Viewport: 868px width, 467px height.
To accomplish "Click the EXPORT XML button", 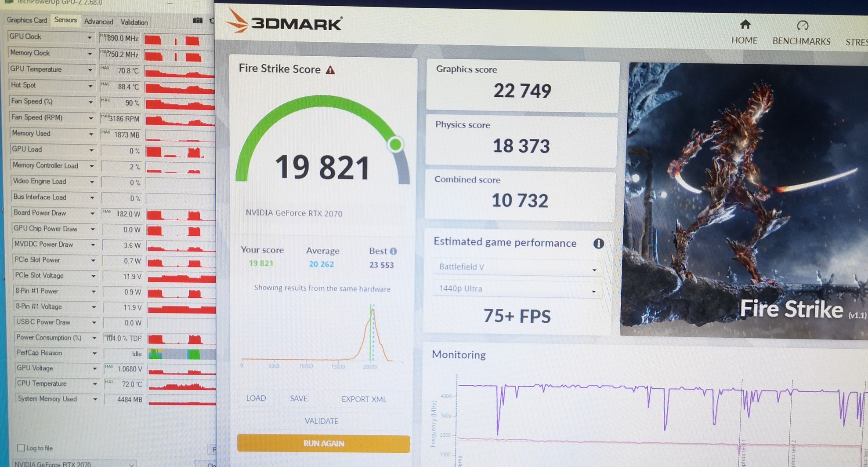I will pyautogui.click(x=364, y=399).
